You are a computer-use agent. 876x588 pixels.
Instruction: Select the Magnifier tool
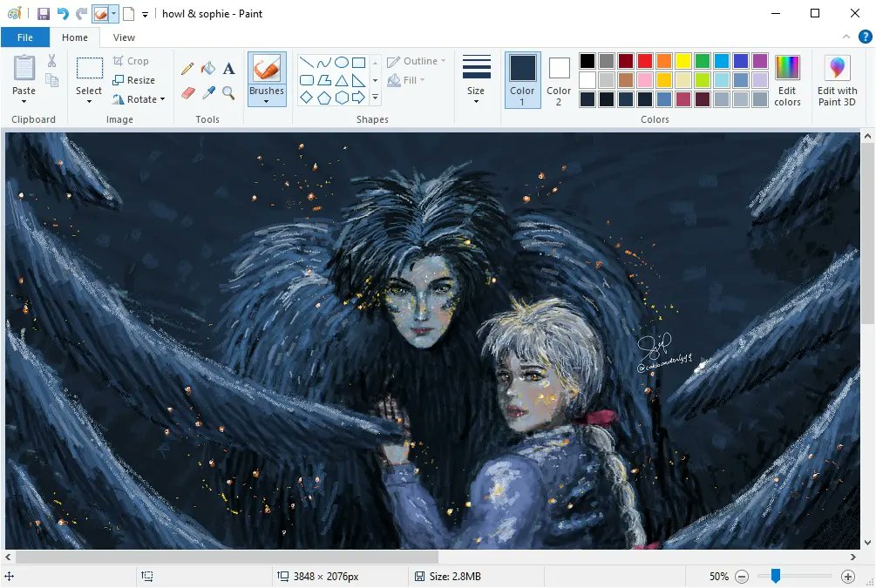pos(228,92)
